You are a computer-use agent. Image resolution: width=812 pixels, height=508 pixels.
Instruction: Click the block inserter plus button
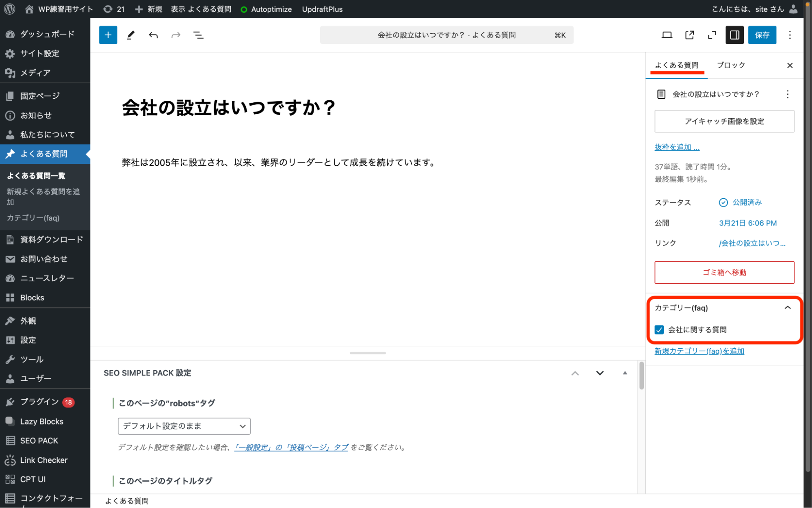pos(108,35)
